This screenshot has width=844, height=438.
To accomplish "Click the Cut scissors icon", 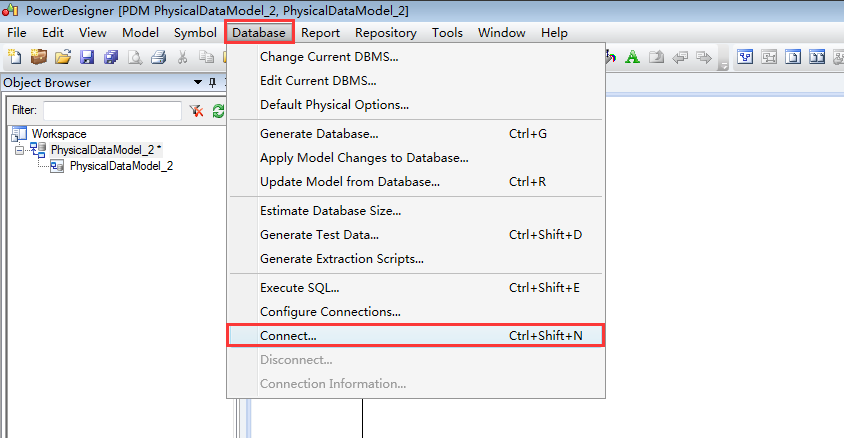I will pyautogui.click(x=182, y=57).
